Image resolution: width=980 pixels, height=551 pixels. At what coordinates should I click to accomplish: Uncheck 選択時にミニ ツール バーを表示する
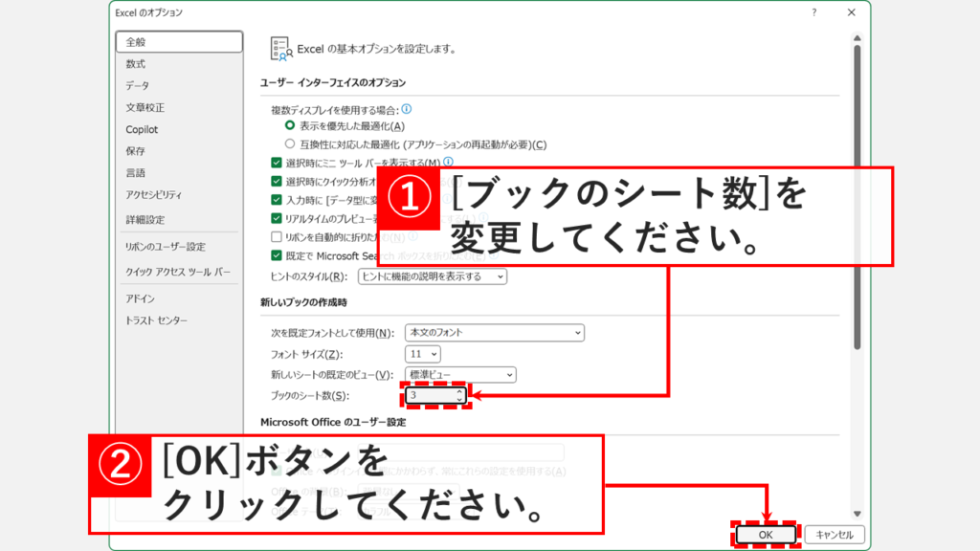point(276,160)
